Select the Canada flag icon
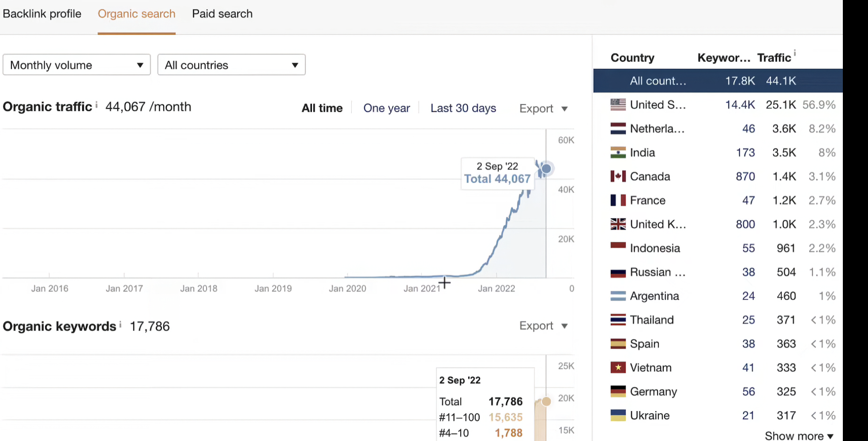 (618, 177)
